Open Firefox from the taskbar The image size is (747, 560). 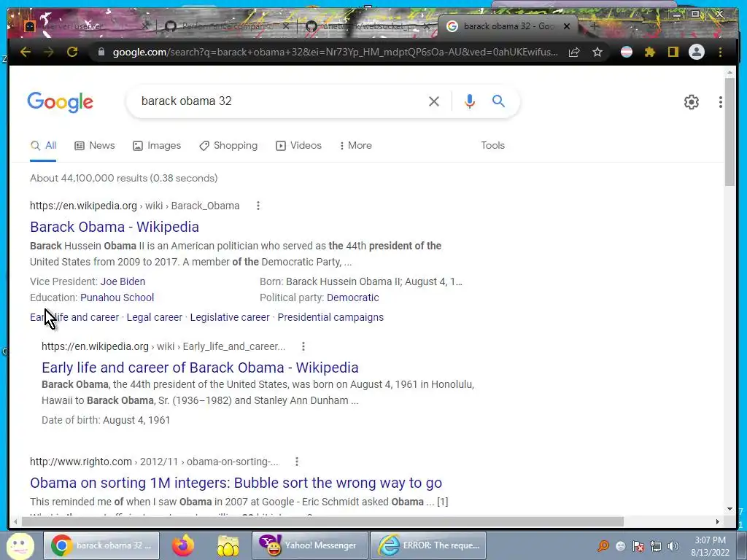click(183, 545)
